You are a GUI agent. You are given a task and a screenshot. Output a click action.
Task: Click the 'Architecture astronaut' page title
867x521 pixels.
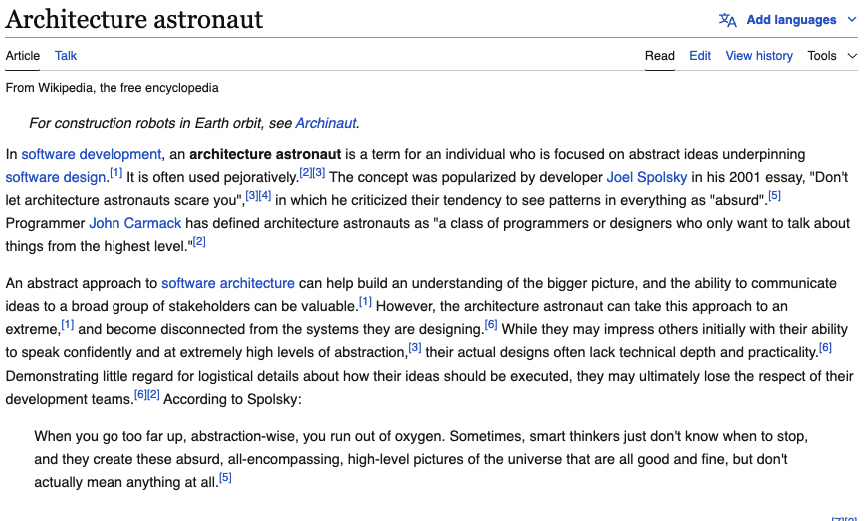tap(134, 19)
